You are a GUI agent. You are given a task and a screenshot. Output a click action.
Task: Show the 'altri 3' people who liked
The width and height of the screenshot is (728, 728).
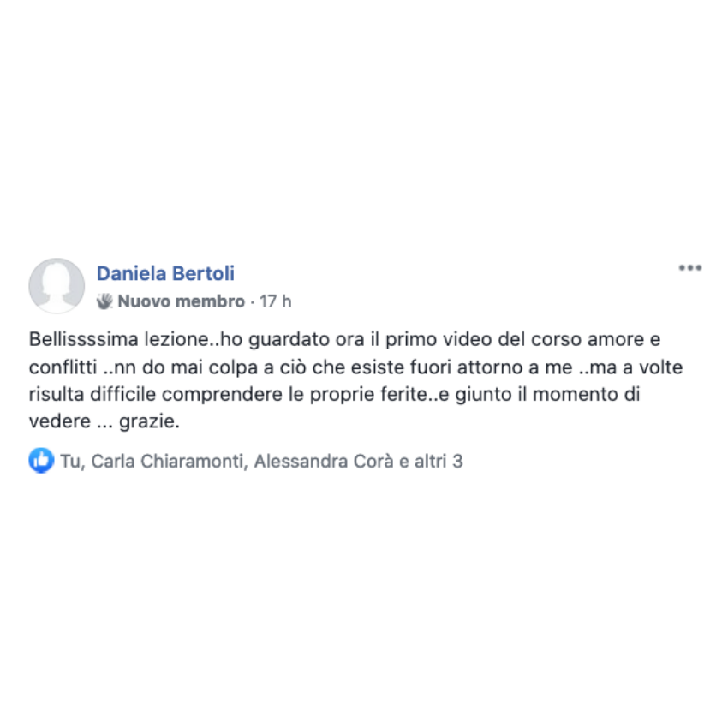click(x=439, y=461)
